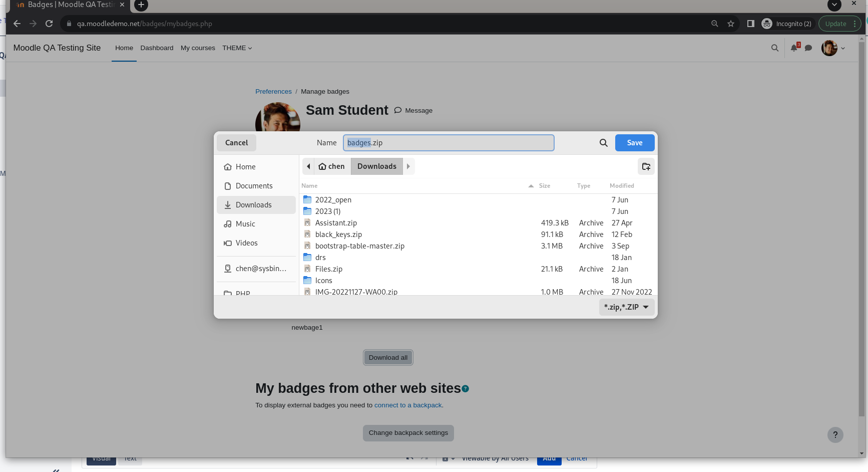Image resolution: width=868 pixels, height=472 pixels.
Task: Click the Downloads path bar button
Action: coord(377,166)
